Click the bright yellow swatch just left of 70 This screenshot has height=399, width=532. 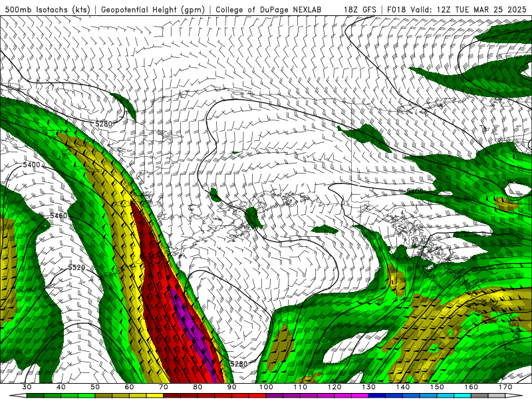click(x=155, y=396)
